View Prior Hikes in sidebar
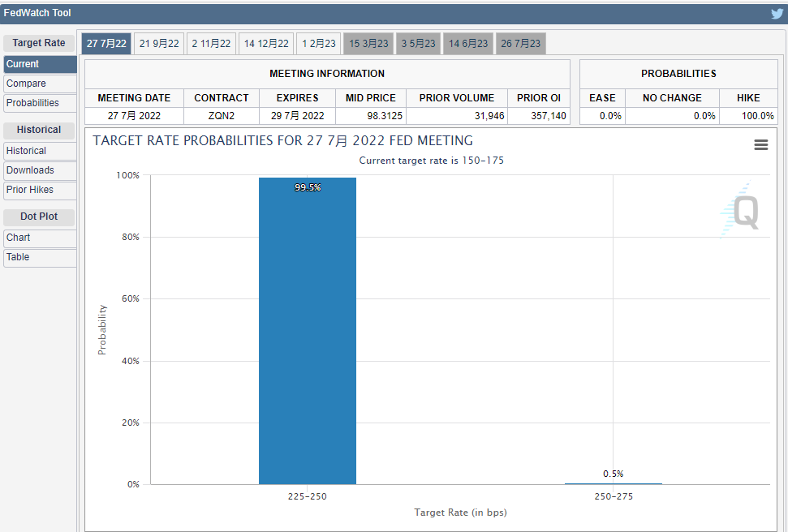Screen dimensions: 788x532 (x=40, y=190)
